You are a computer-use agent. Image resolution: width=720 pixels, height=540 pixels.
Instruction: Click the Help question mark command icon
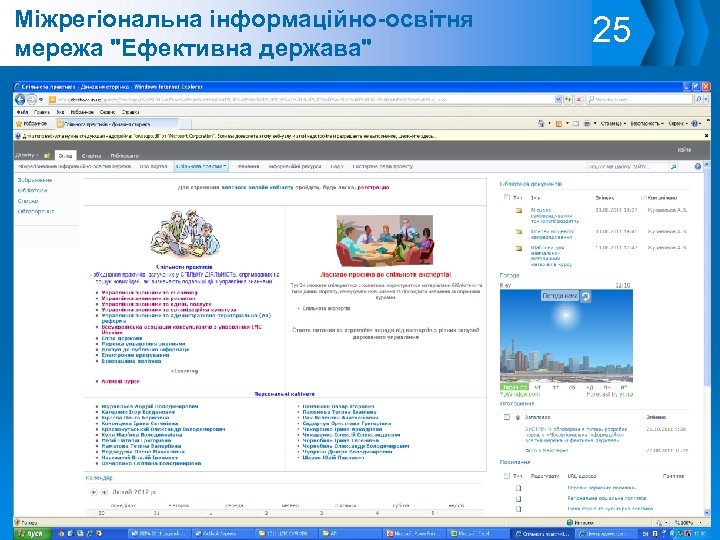click(x=695, y=124)
